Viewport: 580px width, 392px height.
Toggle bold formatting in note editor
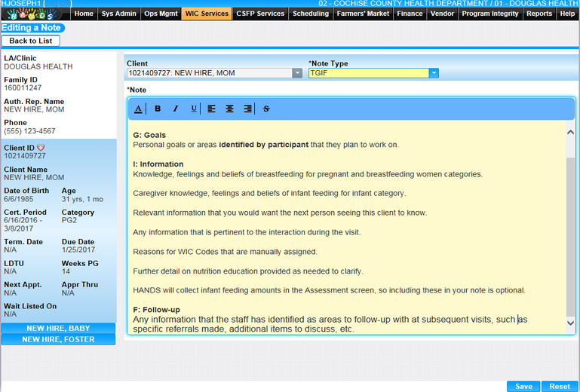(x=158, y=109)
